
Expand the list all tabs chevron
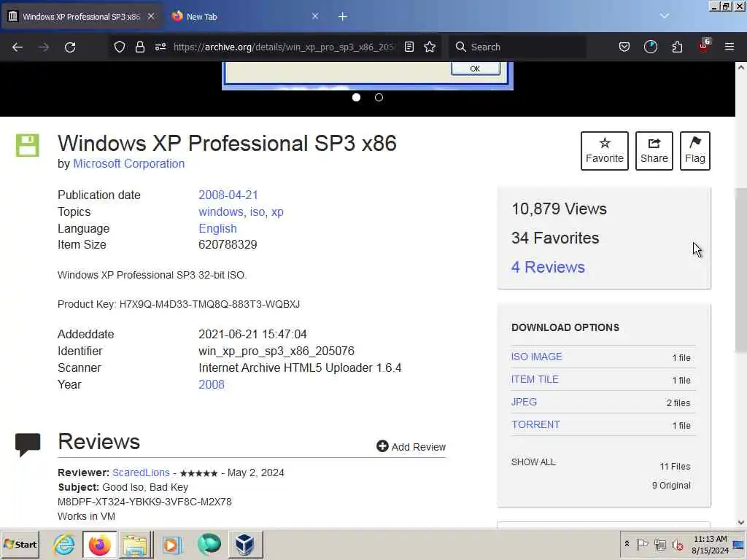(664, 16)
